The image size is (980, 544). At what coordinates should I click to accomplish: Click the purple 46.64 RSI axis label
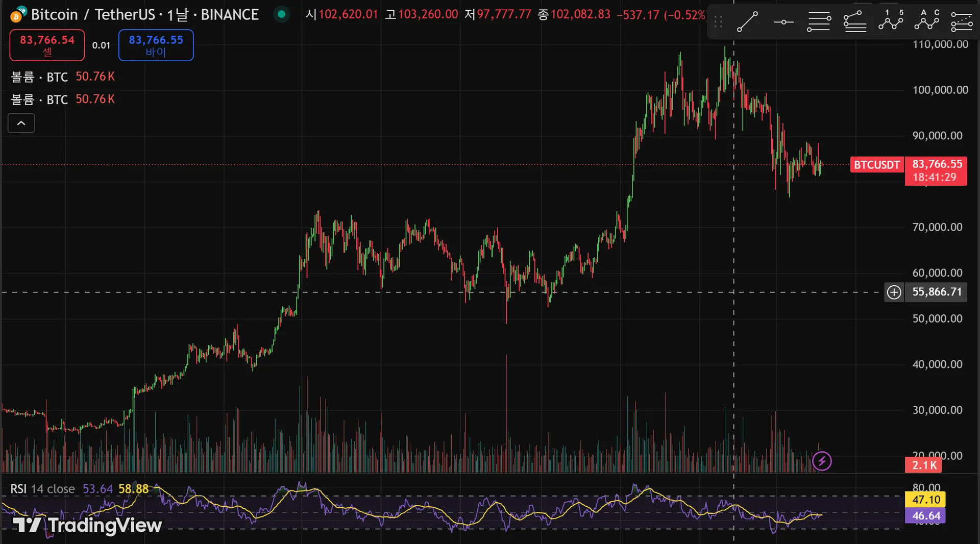click(925, 516)
